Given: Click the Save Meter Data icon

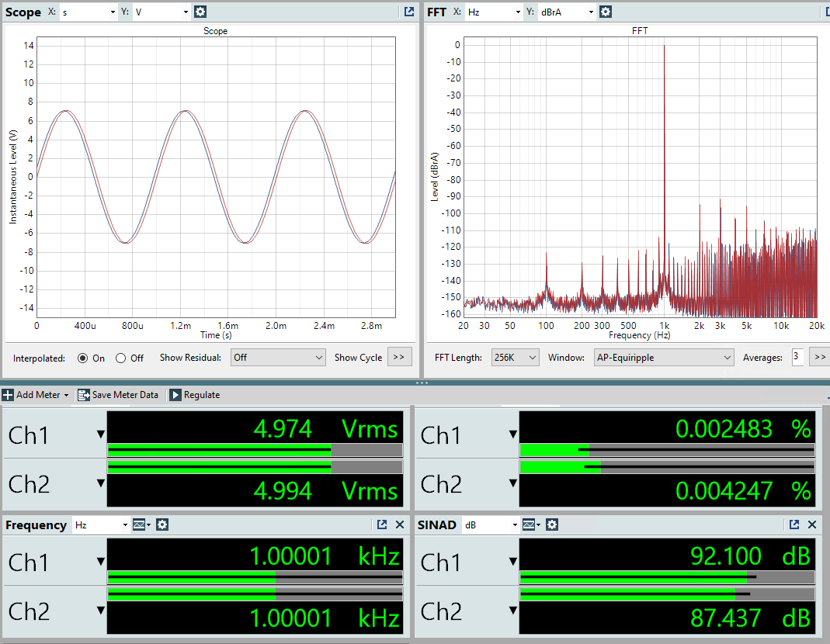Looking at the screenshot, I should (x=83, y=395).
